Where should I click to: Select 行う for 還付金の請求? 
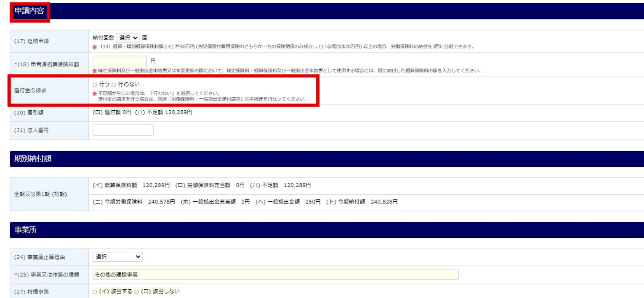tap(95, 84)
